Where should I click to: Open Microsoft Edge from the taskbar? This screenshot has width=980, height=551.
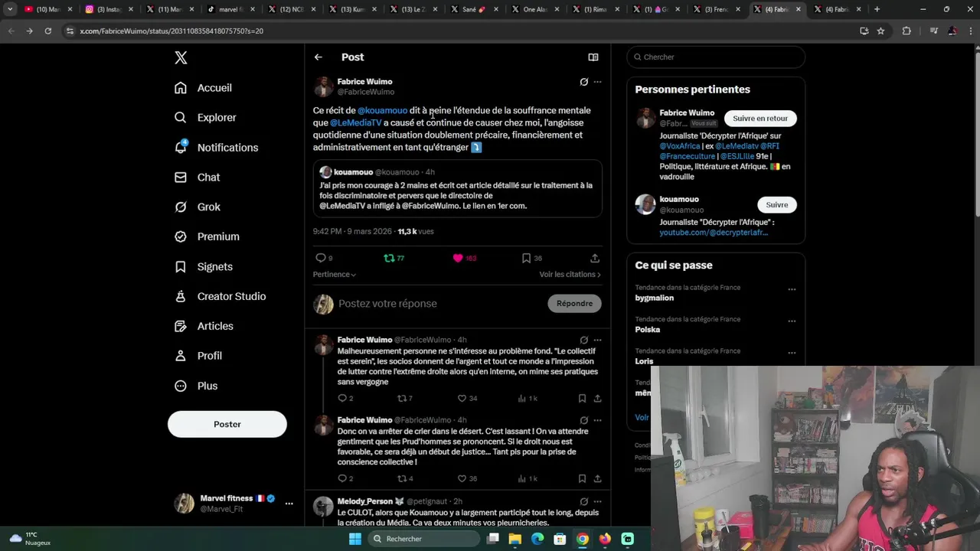coord(537,539)
